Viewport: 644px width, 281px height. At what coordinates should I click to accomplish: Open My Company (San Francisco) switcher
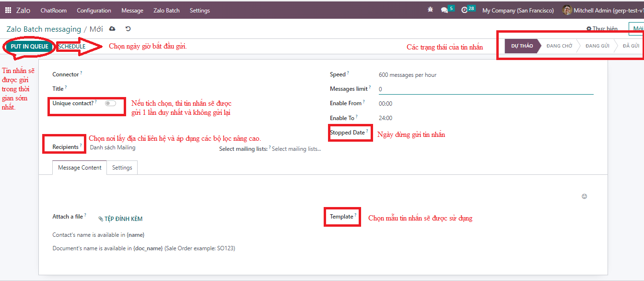(518, 10)
